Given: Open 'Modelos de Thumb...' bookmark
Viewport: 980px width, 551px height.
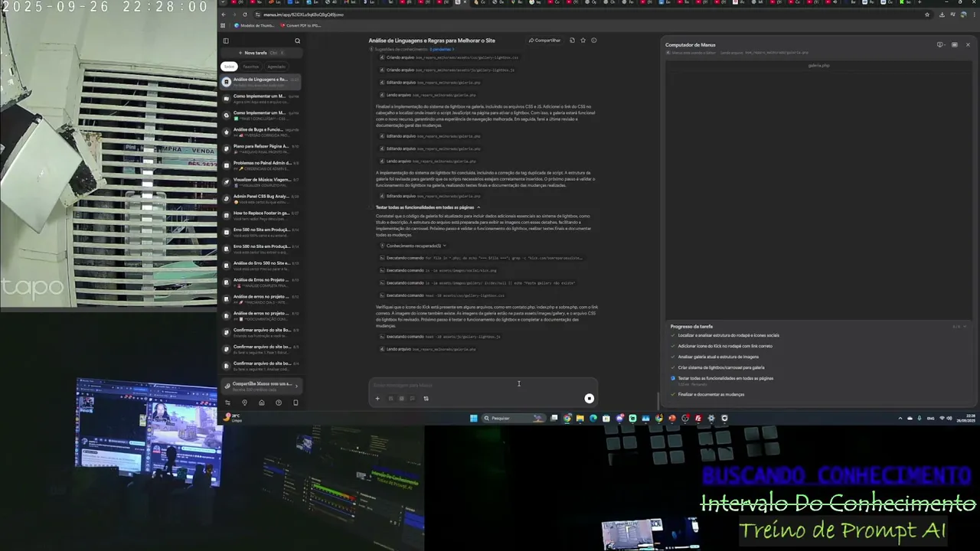Looking at the screenshot, I should [254, 25].
